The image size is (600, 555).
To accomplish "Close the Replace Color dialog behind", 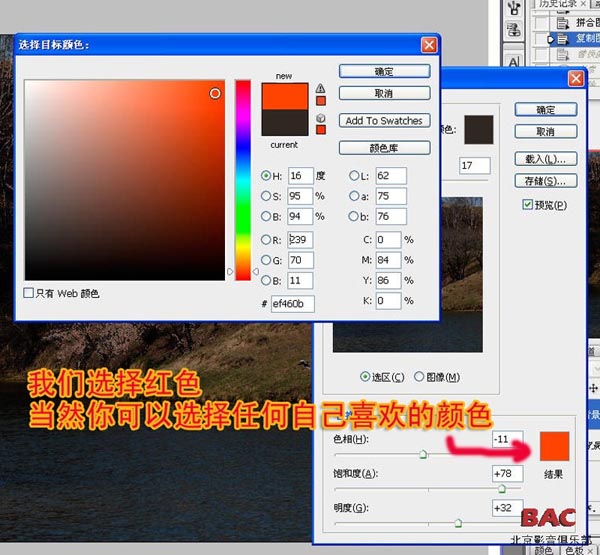I will point(576,79).
